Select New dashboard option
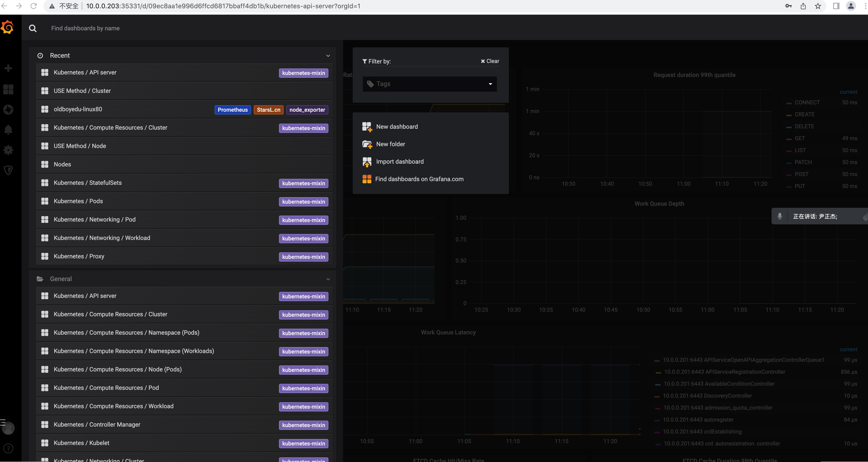Image resolution: width=868 pixels, height=462 pixels. coord(397,127)
